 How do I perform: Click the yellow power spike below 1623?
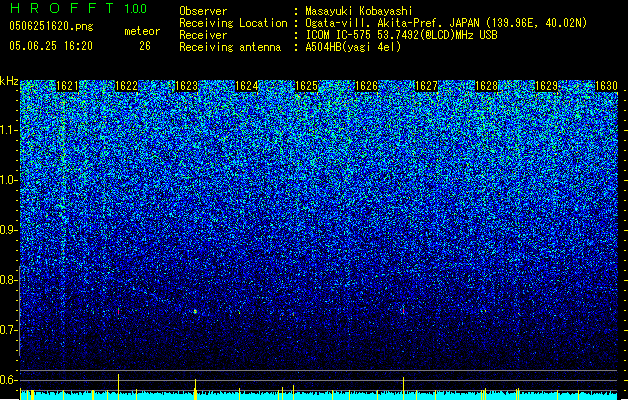click(195, 389)
